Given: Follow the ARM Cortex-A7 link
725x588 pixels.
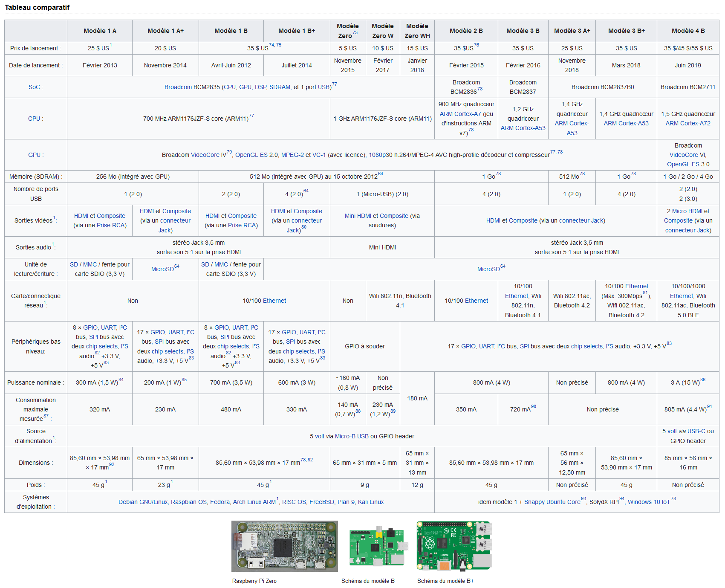Looking at the screenshot, I should click(460, 114).
